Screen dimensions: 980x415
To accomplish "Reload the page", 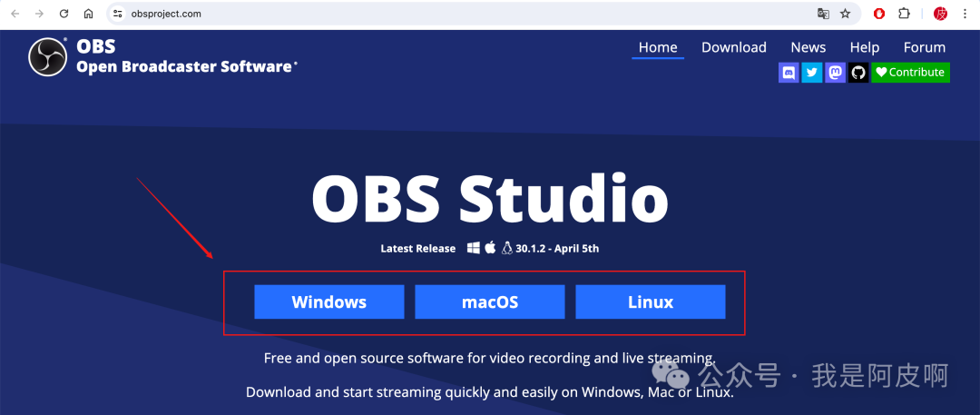I will point(64,14).
